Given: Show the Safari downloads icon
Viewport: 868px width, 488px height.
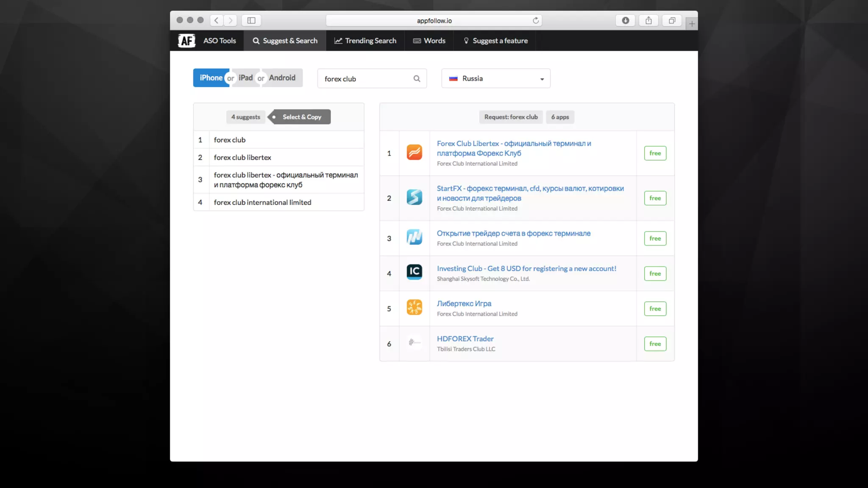Looking at the screenshot, I should point(625,20).
